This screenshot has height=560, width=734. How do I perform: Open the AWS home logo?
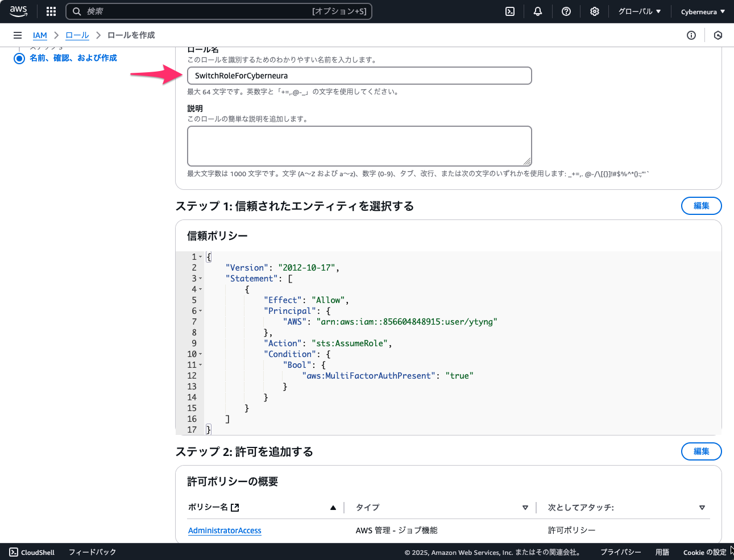pos(18,11)
